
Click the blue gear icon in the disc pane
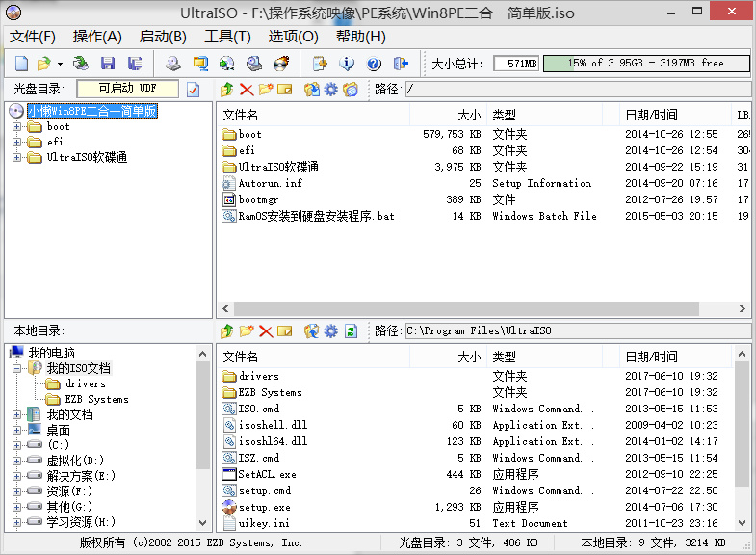(331, 90)
